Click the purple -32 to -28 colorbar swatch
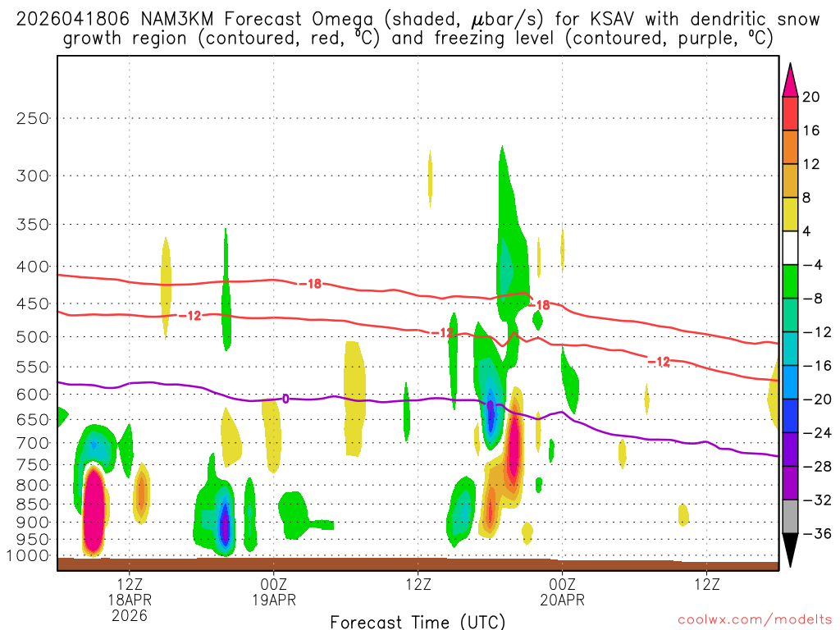The height and width of the screenshot is (630, 840). click(790, 483)
